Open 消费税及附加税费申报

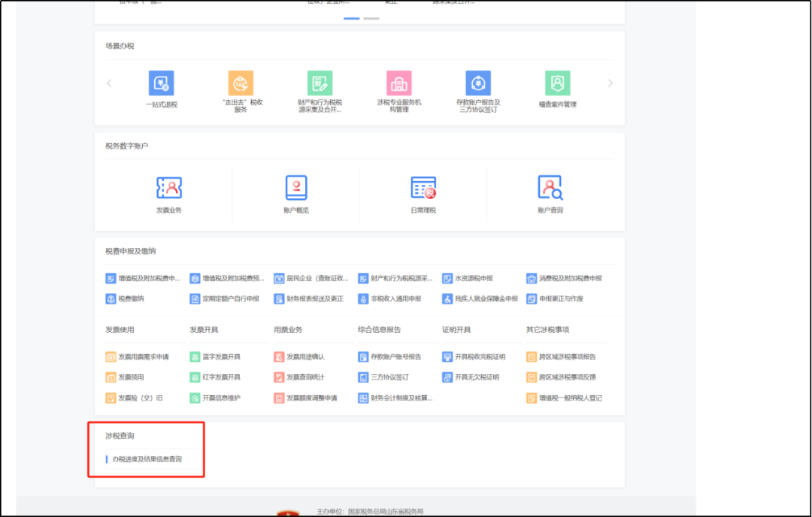pyautogui.click(x=565, y=279)
